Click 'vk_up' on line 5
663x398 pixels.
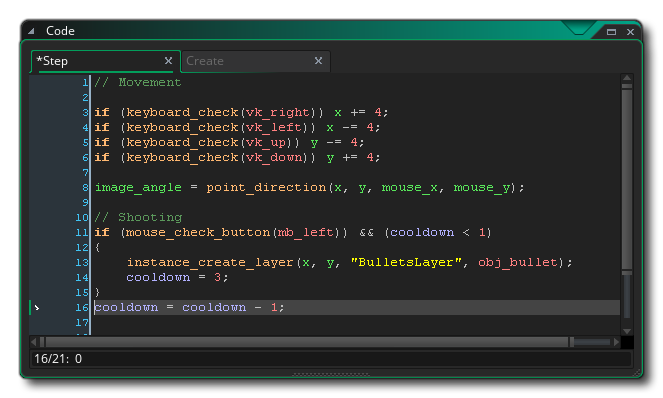point(266,143)
